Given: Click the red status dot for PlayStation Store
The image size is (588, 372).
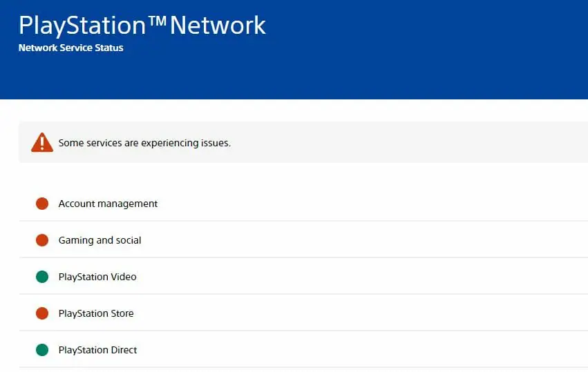Looking at the screenshot, I should [x=42, y=313].
